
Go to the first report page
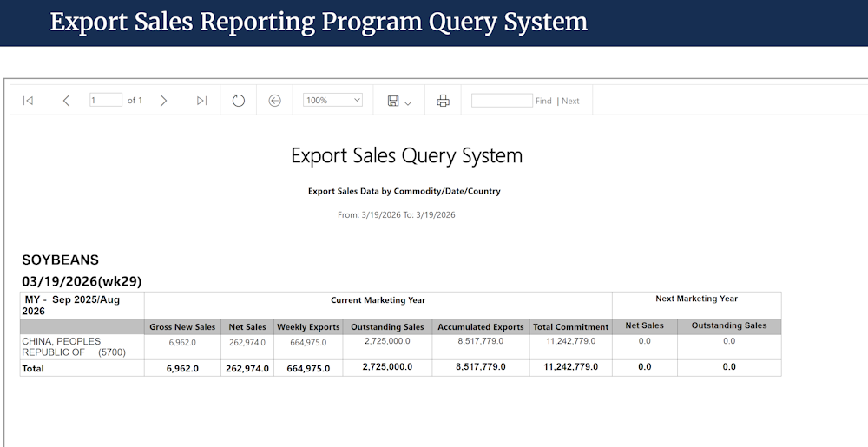point(28,101)
